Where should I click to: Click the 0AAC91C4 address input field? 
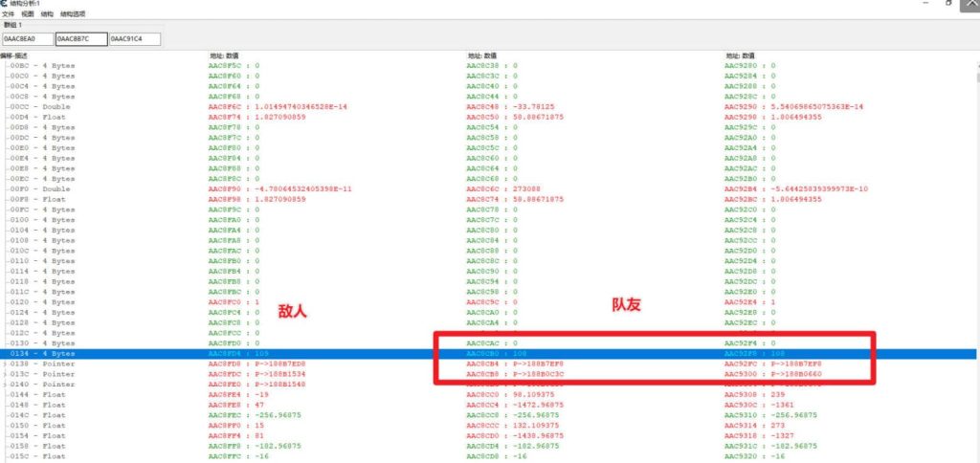point(134,39)
